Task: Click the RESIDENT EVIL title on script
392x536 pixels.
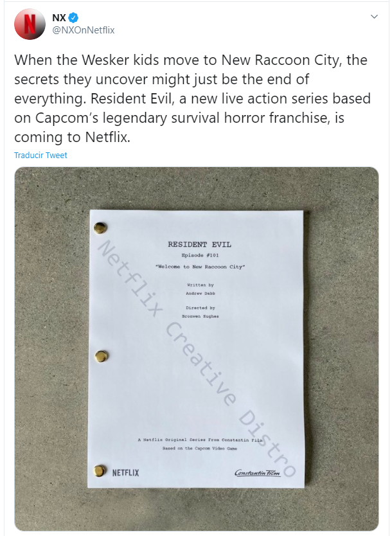Action: click(199, 244)
